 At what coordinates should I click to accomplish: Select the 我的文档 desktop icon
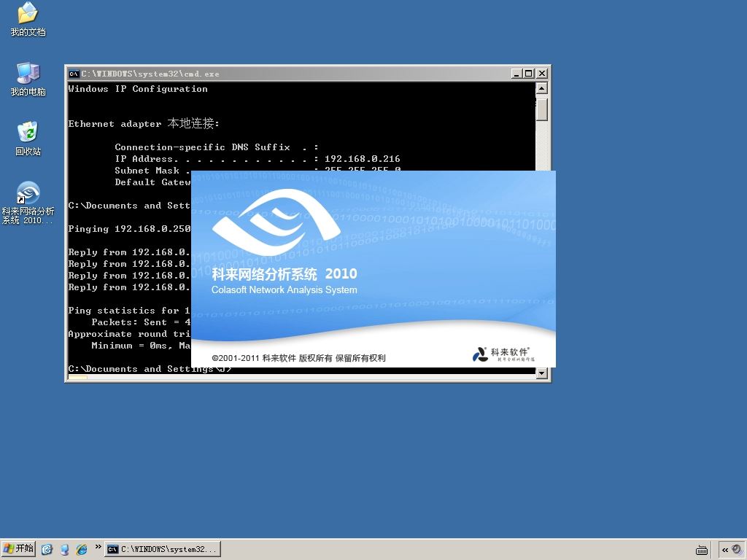(x=28, y=19)
